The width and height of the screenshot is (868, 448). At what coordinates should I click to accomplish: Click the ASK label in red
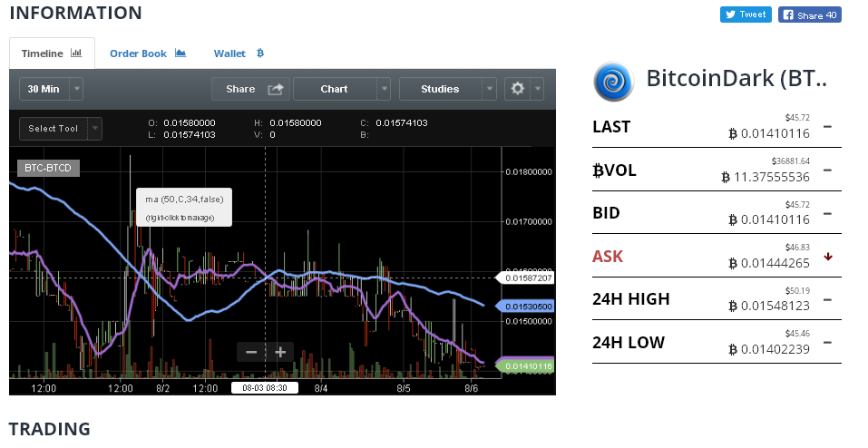coord(608,257)
